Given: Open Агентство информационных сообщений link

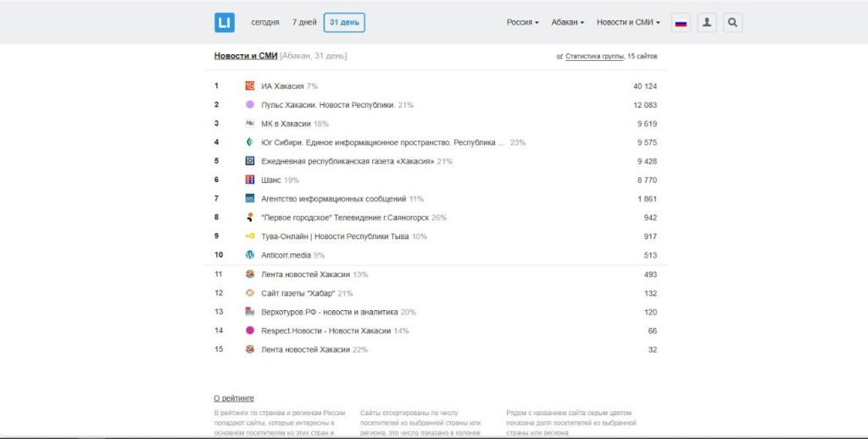Looking at the screenshot, I should pos(334,199).
